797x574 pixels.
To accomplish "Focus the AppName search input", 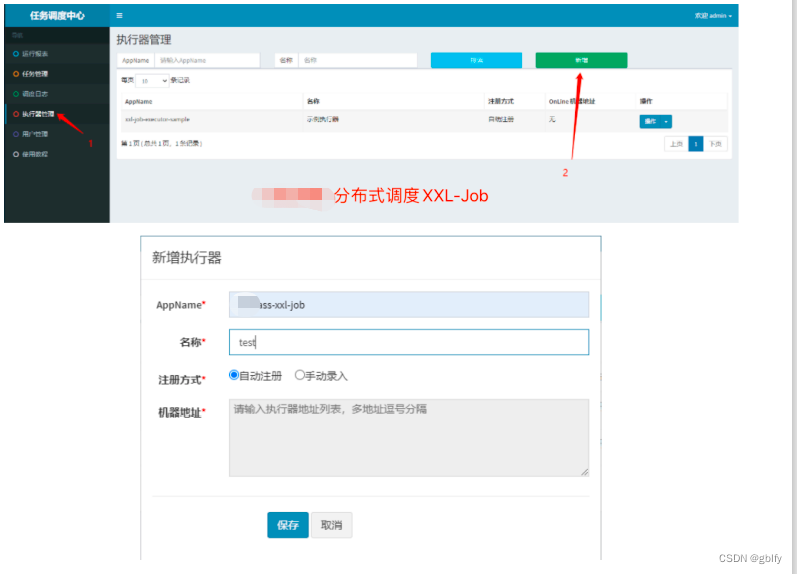I will (x=207, y=60).
